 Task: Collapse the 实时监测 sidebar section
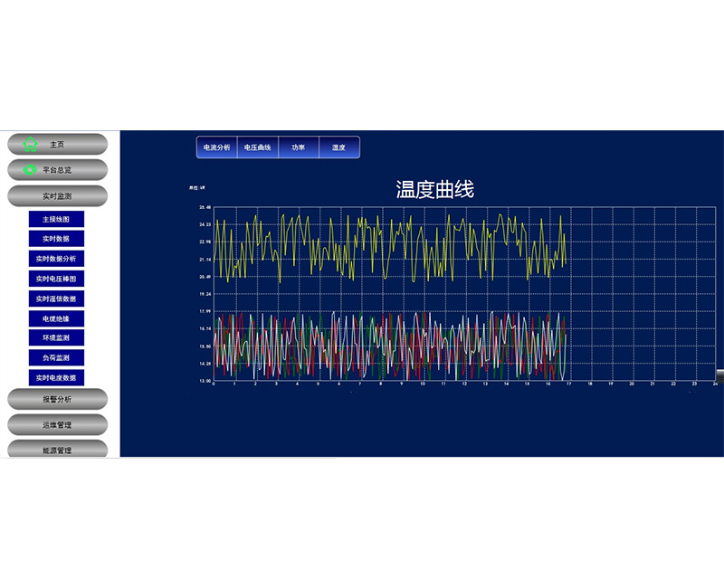pyautogui.click(x=57, y=196)
